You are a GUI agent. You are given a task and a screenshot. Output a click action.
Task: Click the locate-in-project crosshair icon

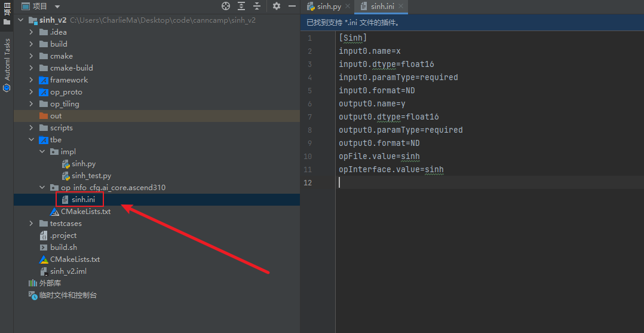click(225, 6)
